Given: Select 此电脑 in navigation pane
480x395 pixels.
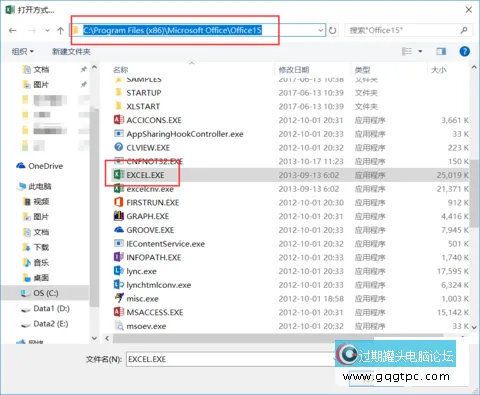Looking at the screenshot, I should [35, 186].
